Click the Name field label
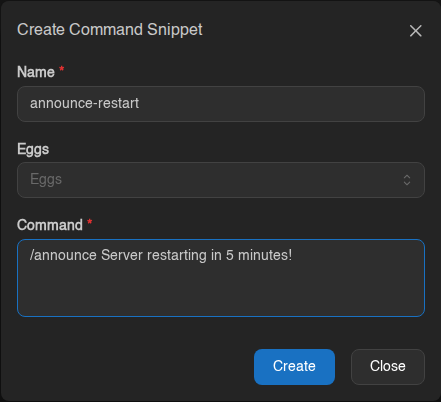This screenshot has width=441, height=402. (36, 72)
